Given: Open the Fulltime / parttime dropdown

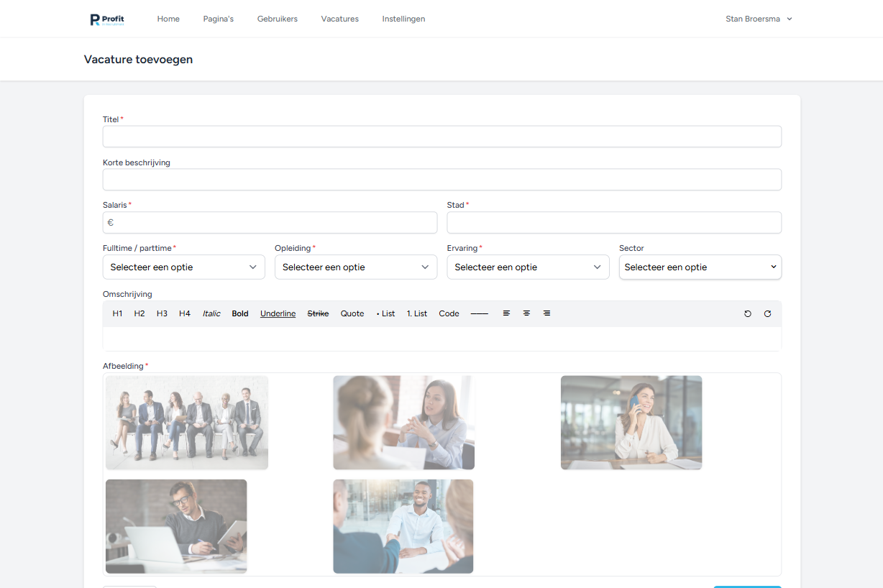Looking at the screenshot, I should point(183,267).
